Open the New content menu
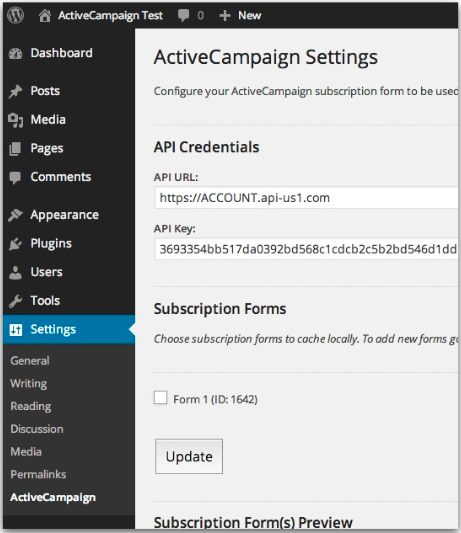 click(250, 15)
